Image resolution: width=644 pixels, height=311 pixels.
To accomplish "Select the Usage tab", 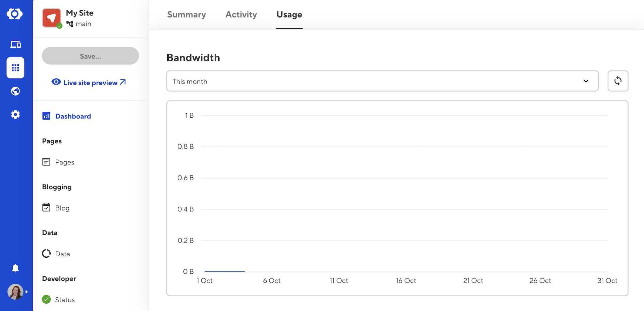I will click(289, 15).
